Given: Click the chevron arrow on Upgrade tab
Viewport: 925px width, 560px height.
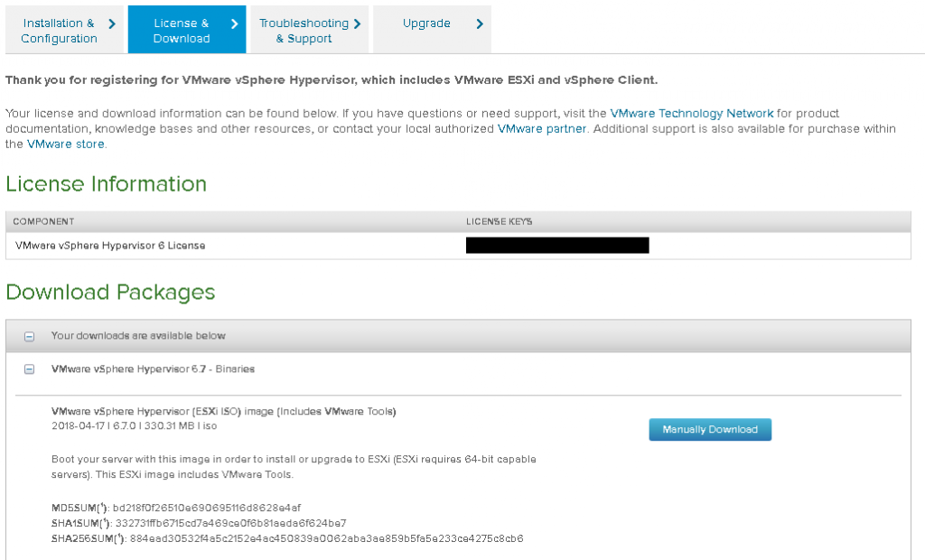Looking at the screenshot, I should (479, 23).
